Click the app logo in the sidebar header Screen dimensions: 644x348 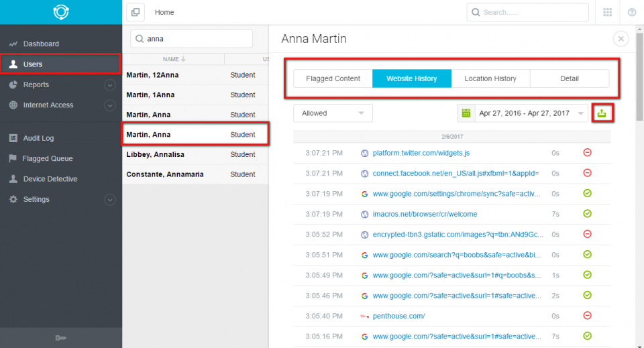tap(61, 12)
